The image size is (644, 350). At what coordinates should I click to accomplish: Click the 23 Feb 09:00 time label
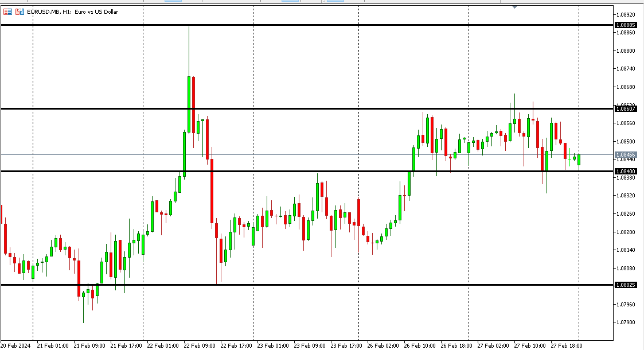310,346
